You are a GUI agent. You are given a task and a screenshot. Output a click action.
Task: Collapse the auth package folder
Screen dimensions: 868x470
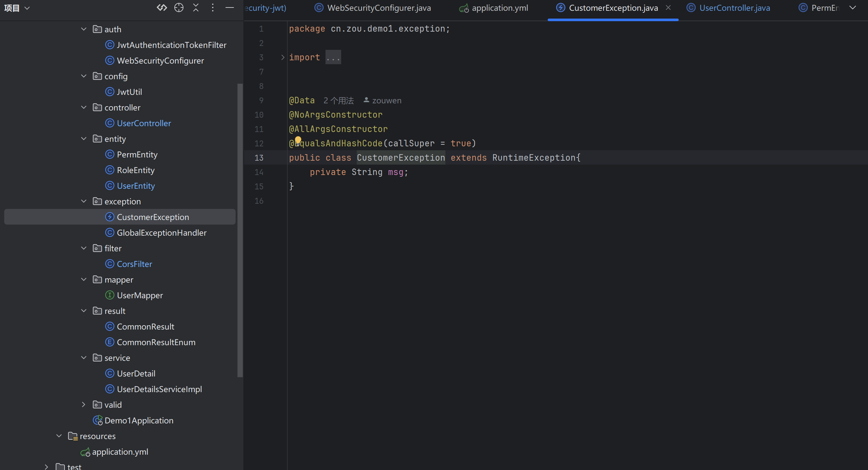(x=83, y=29)
